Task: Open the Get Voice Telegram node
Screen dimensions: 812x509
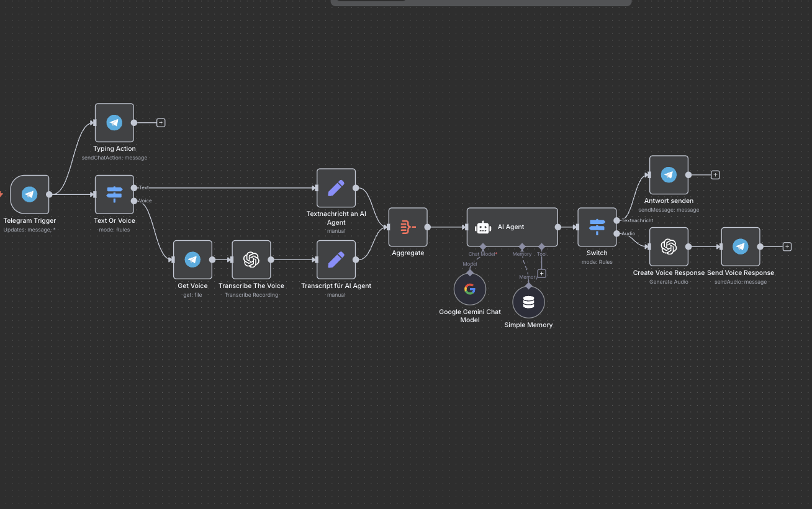Action: (192, 259)
